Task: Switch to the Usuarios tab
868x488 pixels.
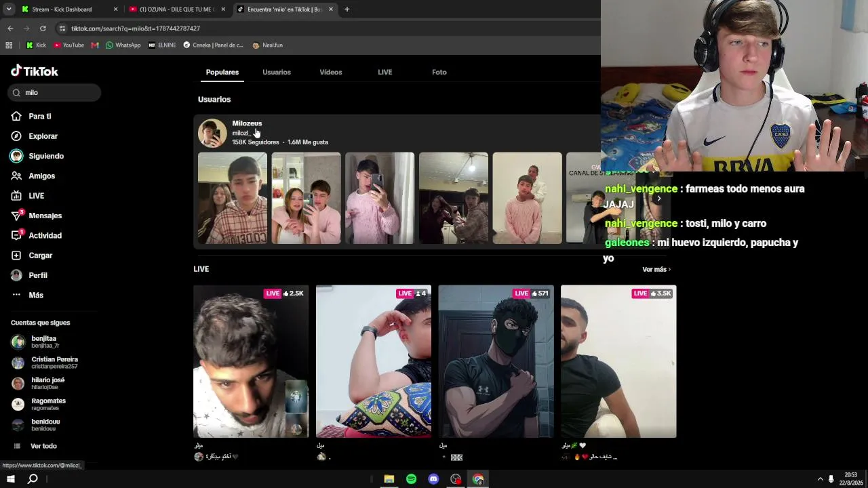Action: tap(277, 72)
